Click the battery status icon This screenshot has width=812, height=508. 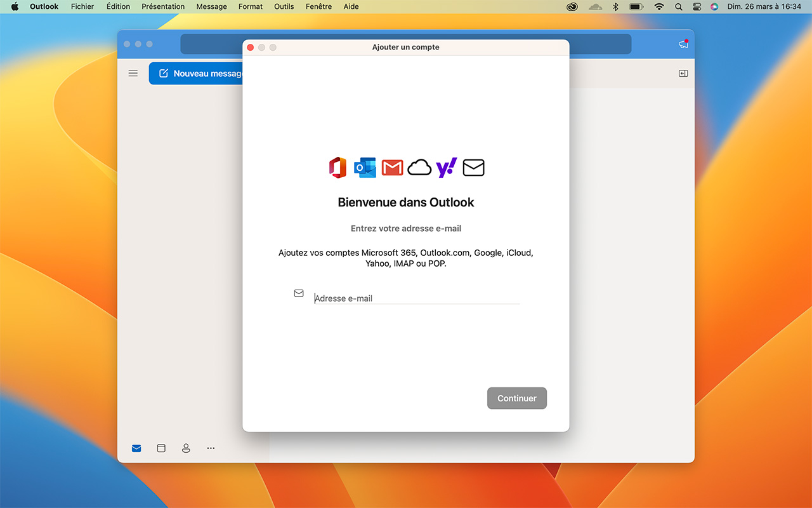(636, 6)
